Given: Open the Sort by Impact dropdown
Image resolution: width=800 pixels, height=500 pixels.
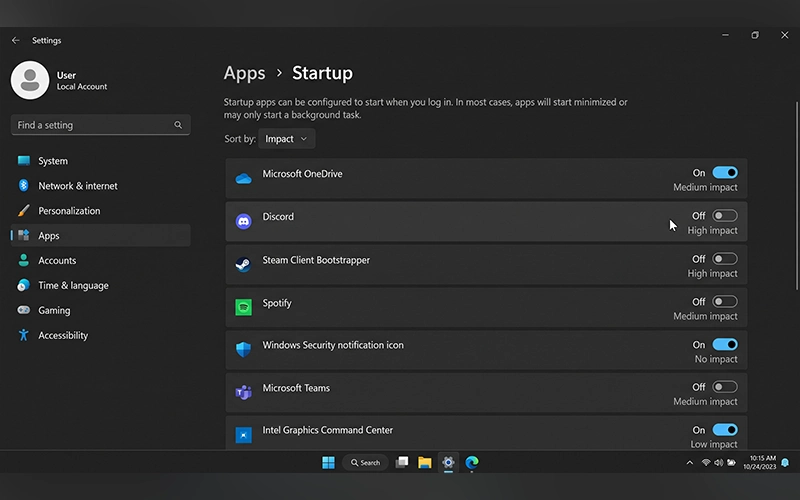Looking at the screenshot, I should click(x=287, y=139).
